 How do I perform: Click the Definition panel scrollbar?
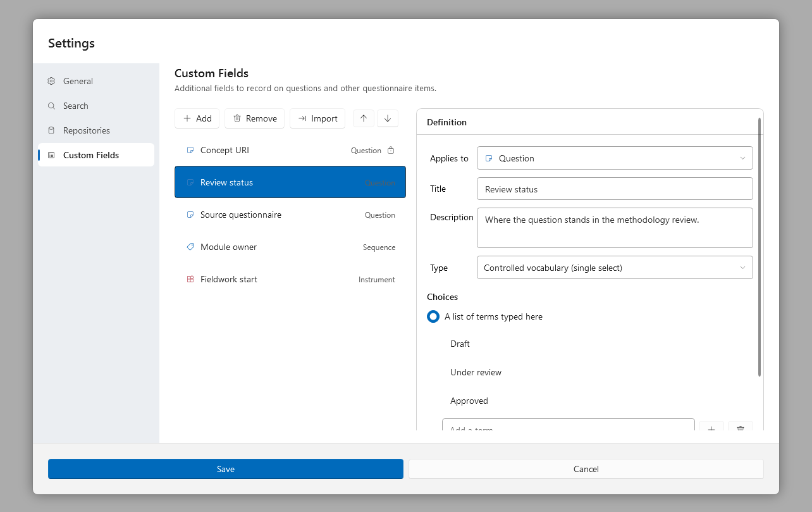(760, 247)
